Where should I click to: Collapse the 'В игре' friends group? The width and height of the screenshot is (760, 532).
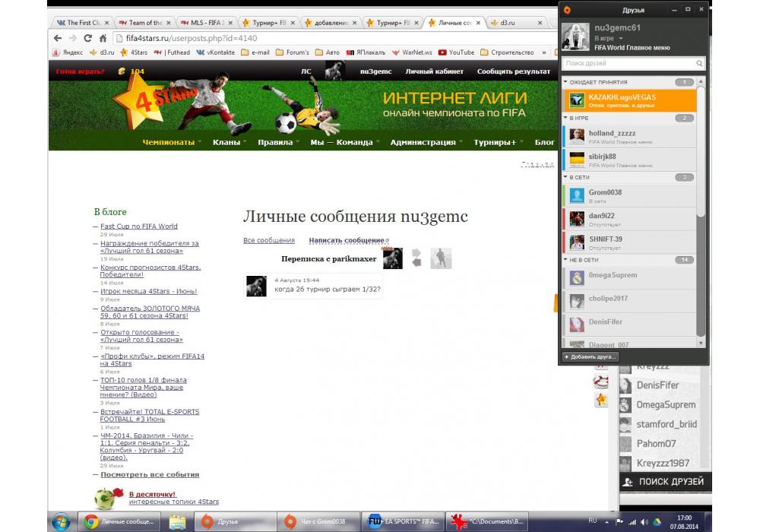pyautogui.click(x=566, y=118)
